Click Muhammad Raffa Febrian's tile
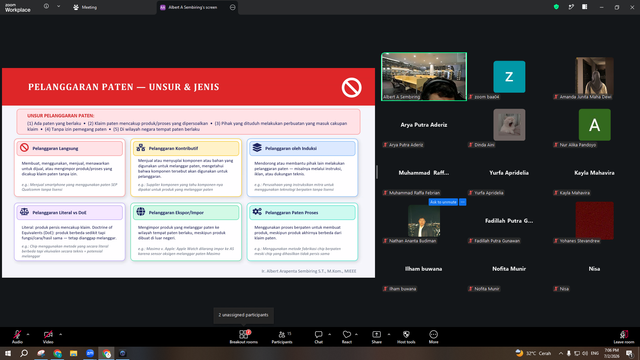Image resolution: width=640 pixels, height=360 pixels. click(x=424, y=173)
